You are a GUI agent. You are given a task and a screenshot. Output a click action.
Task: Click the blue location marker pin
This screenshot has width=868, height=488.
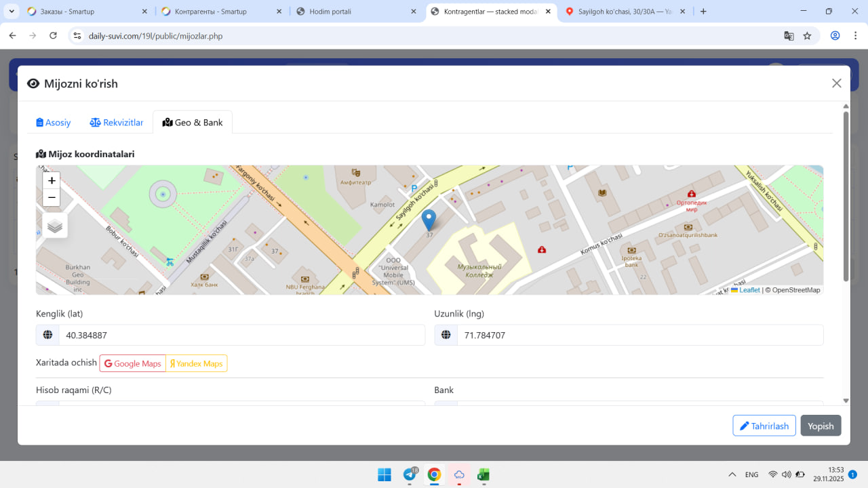[429, 220]
